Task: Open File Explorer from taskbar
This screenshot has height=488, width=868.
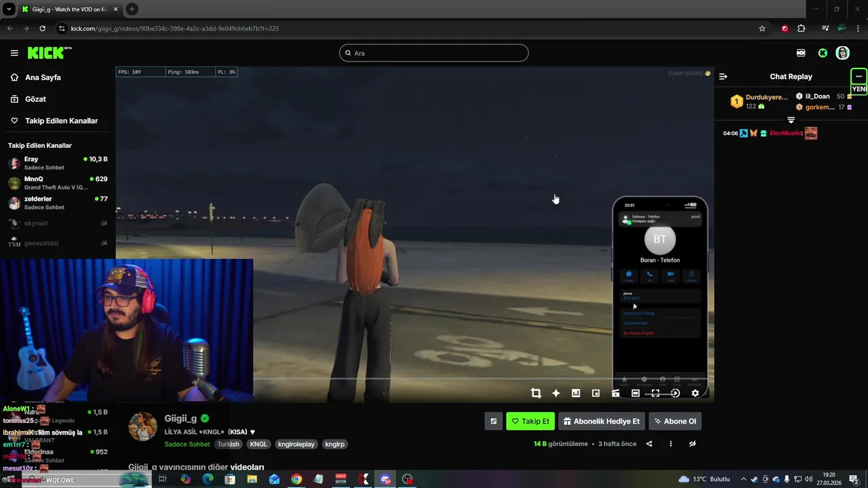Action: click(x=252, y=479)
